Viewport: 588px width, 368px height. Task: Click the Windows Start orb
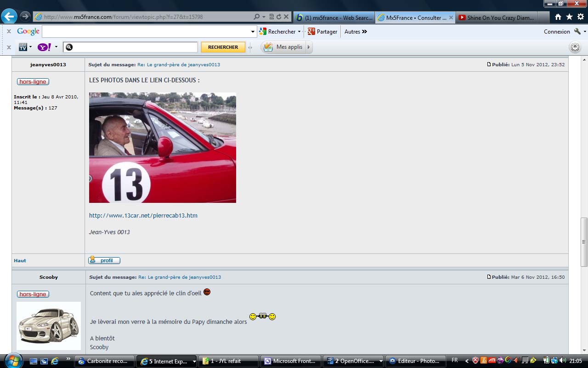pyautogui.click(x=12, y=361)
